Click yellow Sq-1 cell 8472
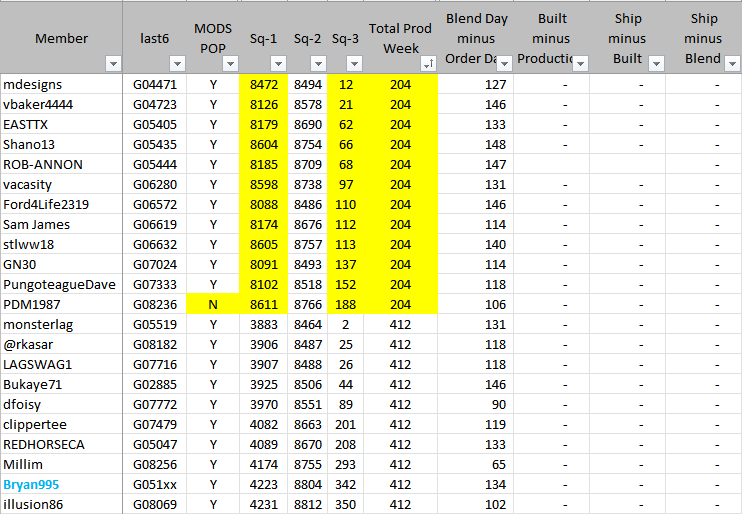Viewport: 742px width, 514px height. [264, 85]
